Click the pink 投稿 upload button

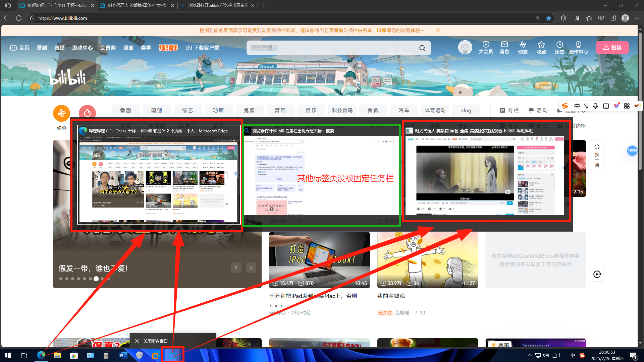[x=612, y=47]
